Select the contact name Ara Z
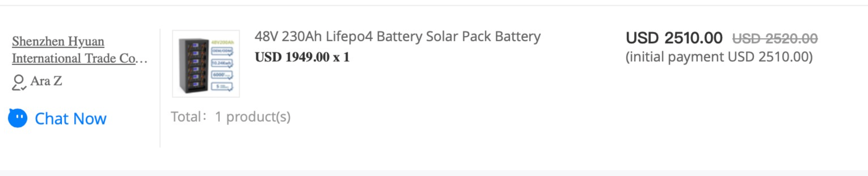The height and width of the screenshot is (176, 868). [x=46, y=81]
